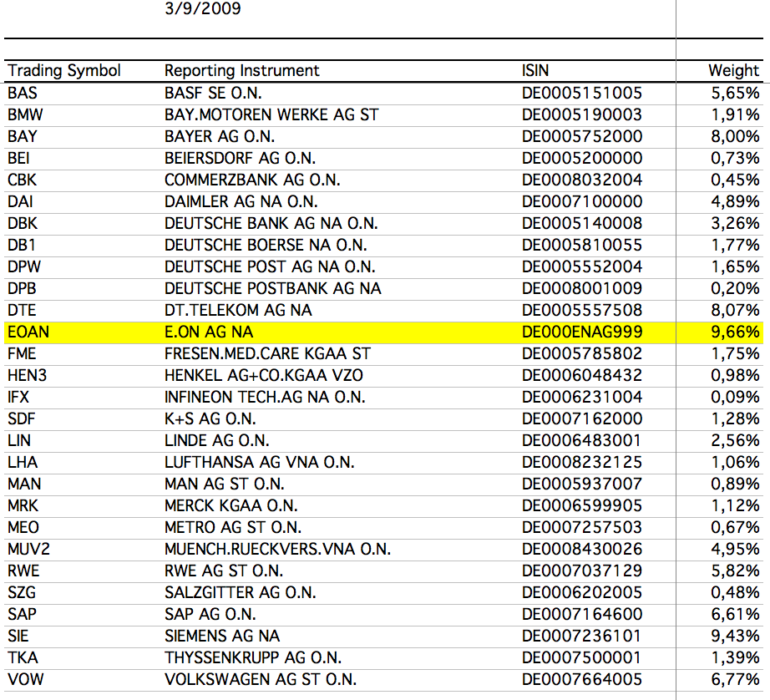
Task: Click K+S AG O.N. cell
Action: click(210, 418)
